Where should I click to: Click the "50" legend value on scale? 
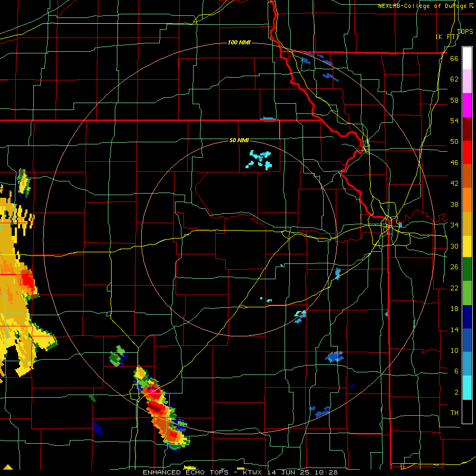click(454, 141)
